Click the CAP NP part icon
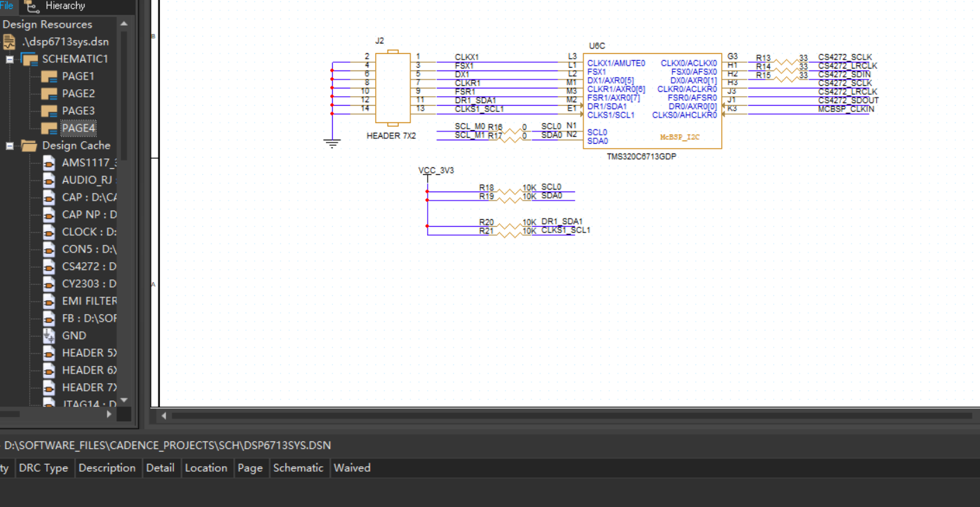The image size is (980, 507). [x=48, y=214]
